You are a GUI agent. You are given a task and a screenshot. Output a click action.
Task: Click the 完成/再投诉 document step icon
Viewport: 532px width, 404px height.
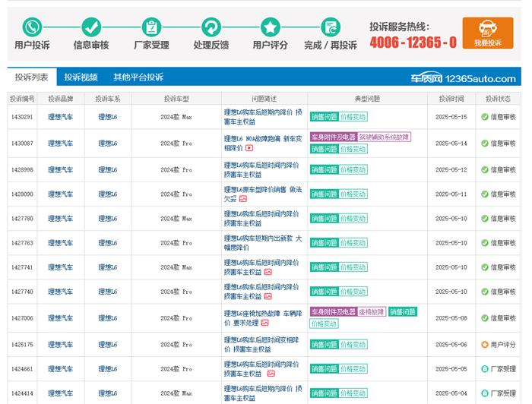(x=330, y=27)
